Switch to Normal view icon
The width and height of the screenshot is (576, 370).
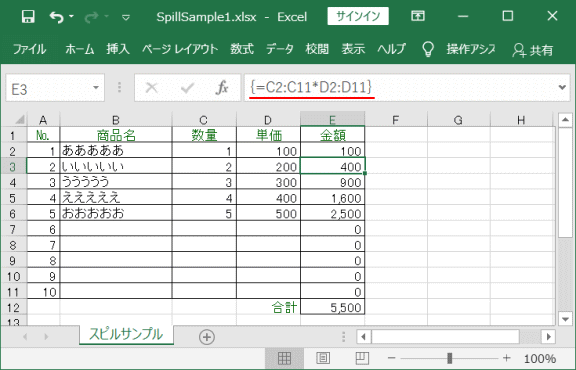284,358
